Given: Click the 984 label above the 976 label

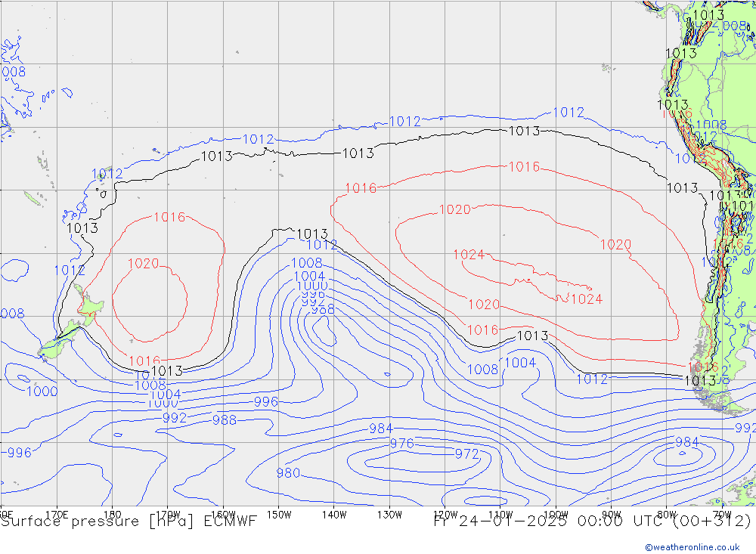Looking at the screenshot, I should pos(381,428).
